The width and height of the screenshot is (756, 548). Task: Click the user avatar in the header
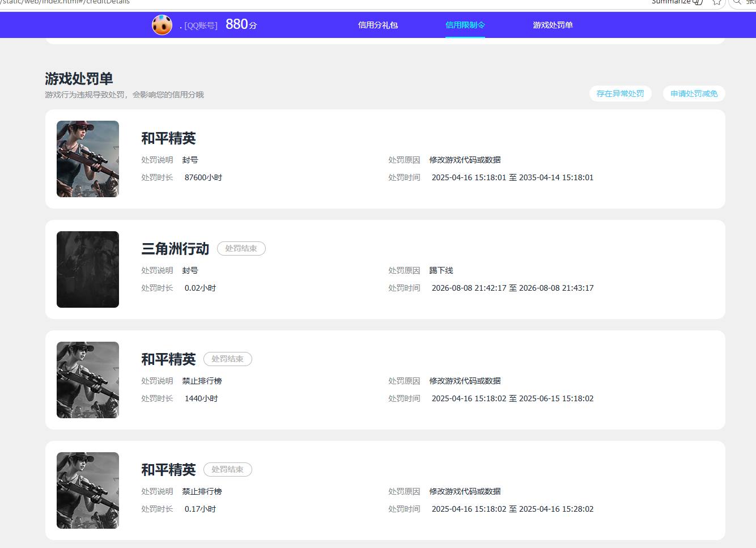(162, 25)
